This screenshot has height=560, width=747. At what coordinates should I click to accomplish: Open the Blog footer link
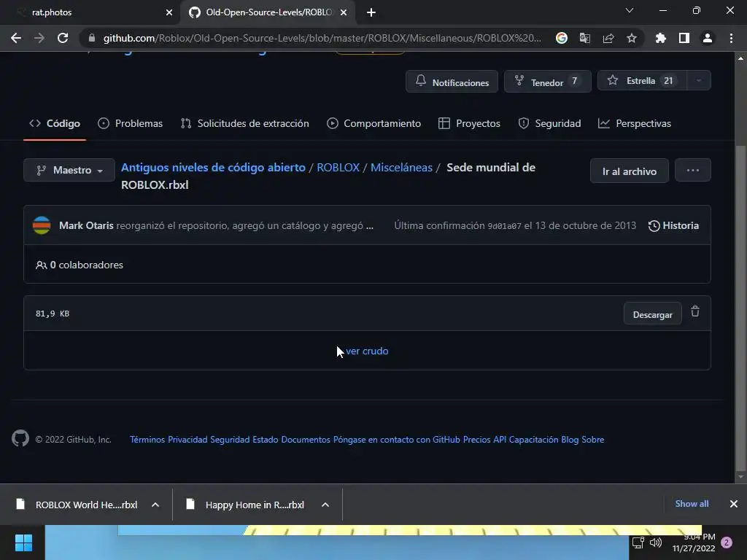click(x=570, y=440)
